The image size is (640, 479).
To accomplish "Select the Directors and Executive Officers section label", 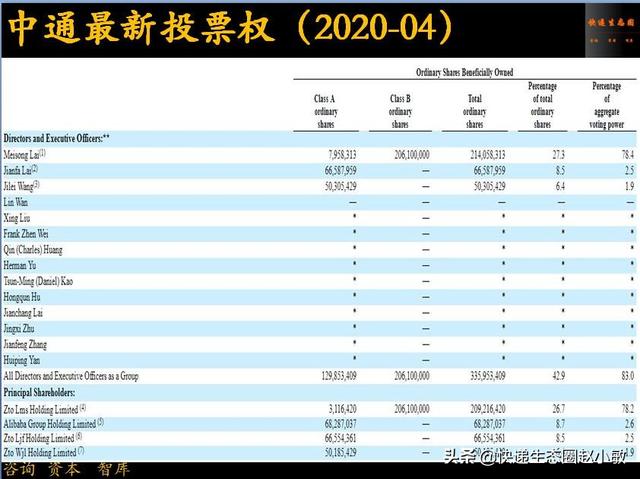I will (x=56, y=138).
